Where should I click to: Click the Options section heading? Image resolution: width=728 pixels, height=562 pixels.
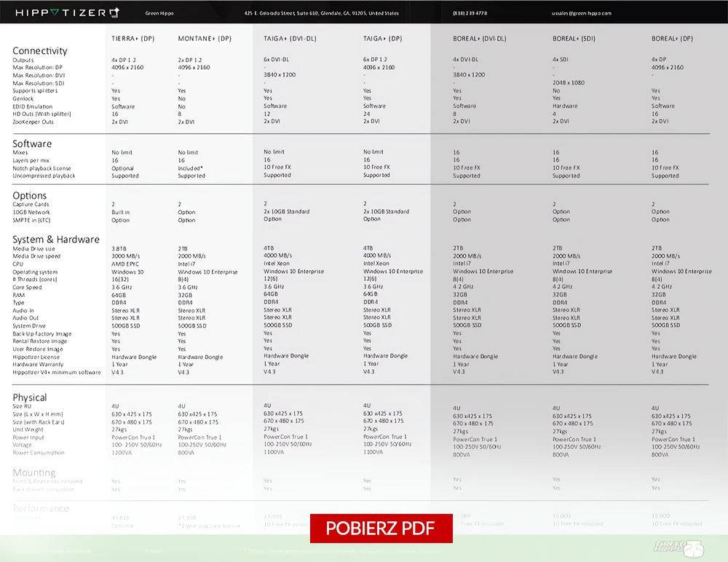(30, 196)
